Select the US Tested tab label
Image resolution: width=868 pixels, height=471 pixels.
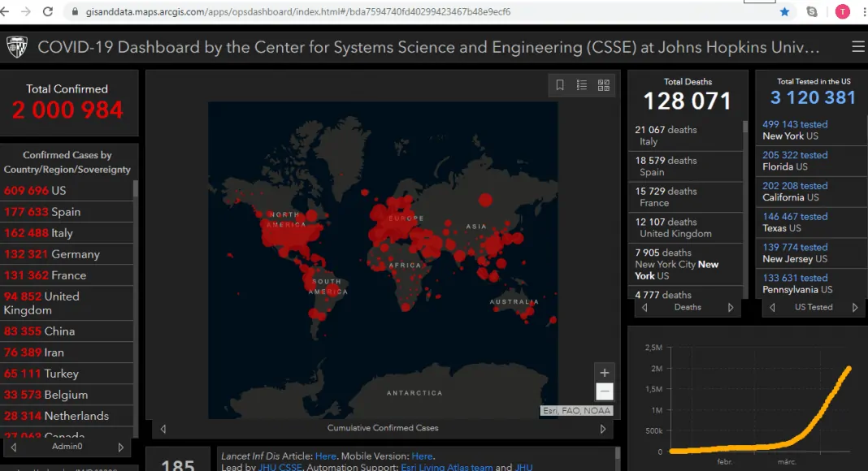click(x=814, y=307)
